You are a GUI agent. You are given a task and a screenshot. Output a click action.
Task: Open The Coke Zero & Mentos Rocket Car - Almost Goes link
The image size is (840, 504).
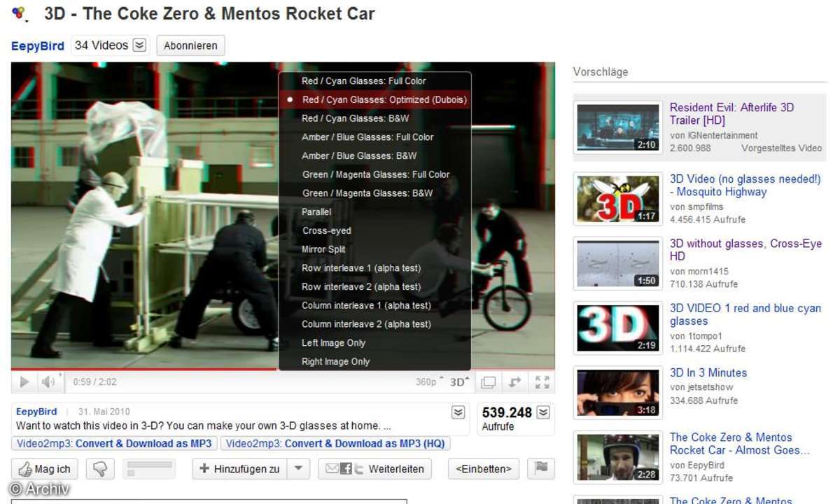tap(739, 444)
